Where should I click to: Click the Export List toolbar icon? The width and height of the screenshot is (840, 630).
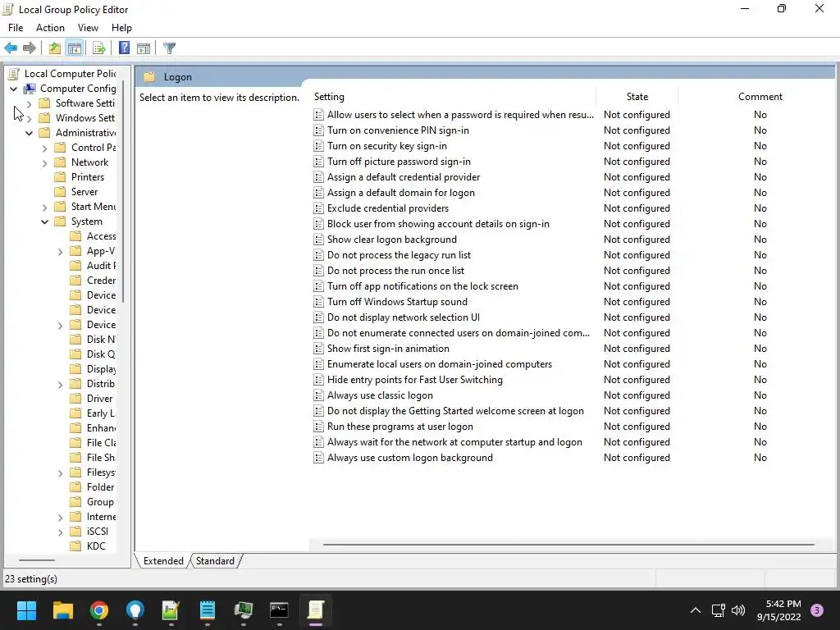98,48
